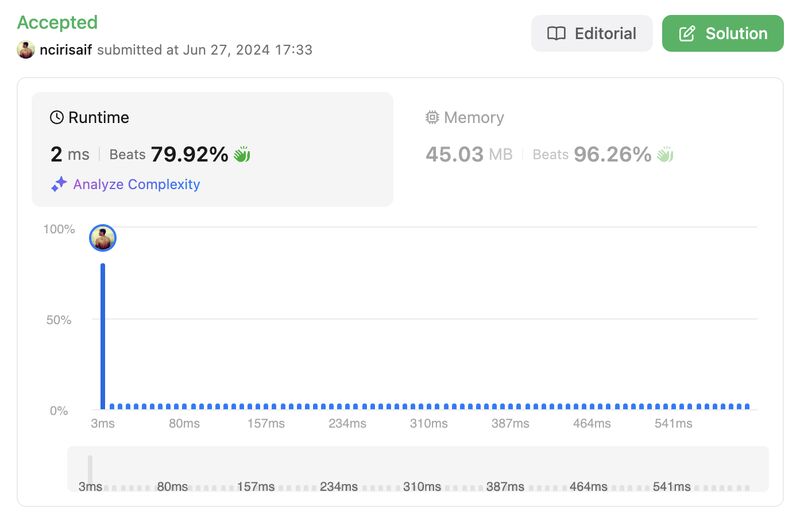Click the clapping hands beside 96.26%

pyautogui.click(x=665, y=154)
